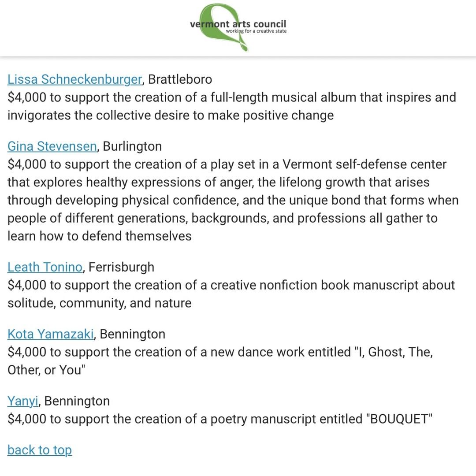Open the Lissa Schneckenburger link
476x476 pixels.
[x=74, y=79]
